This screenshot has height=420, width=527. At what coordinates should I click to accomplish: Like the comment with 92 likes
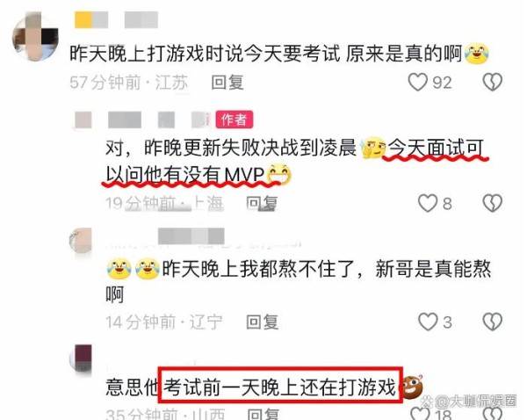[418, 82]
